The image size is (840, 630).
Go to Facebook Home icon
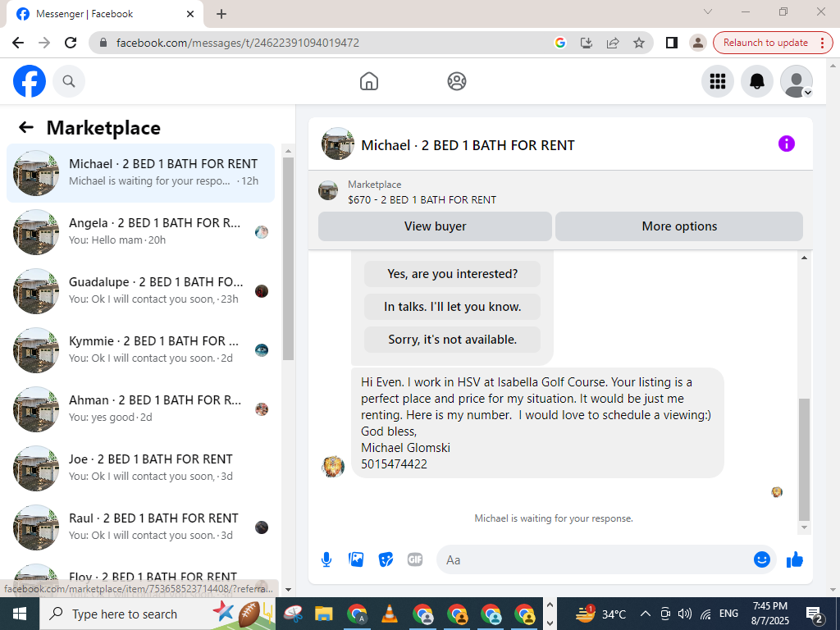click(x=368, y=81)
